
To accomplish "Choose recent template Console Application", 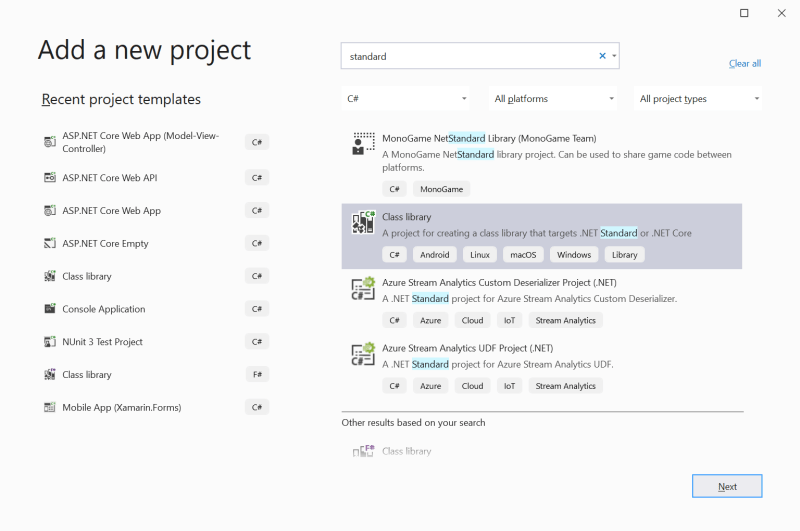I will pos(156,309).
